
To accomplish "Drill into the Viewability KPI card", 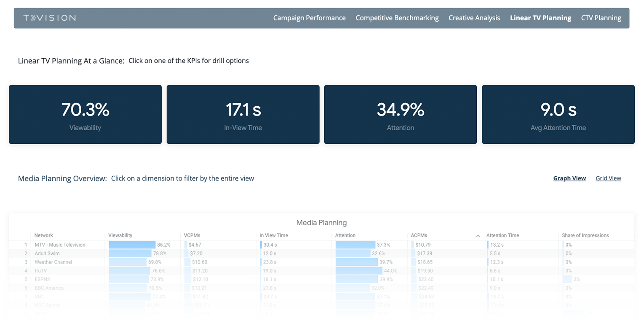I will tap(85, 114).
